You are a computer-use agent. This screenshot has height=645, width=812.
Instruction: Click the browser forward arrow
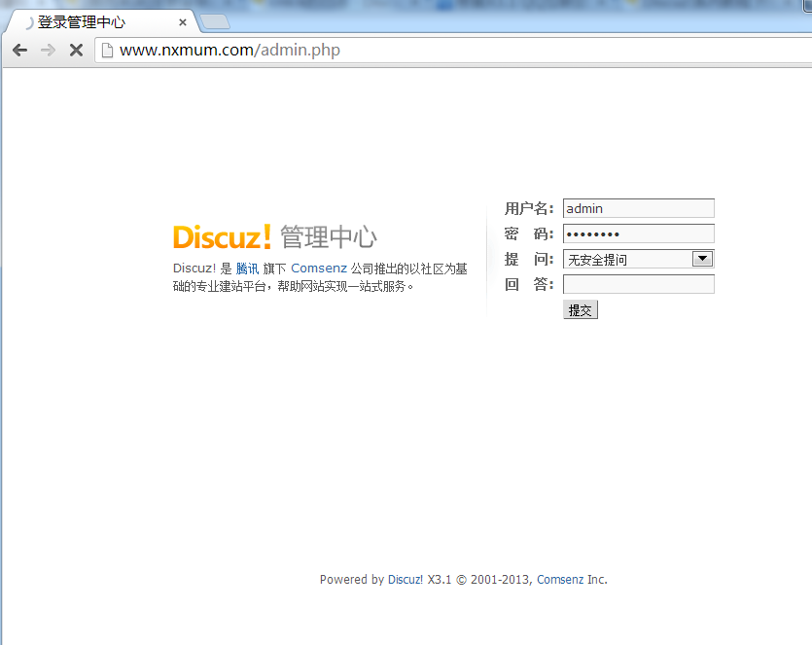tap(48, 51)
